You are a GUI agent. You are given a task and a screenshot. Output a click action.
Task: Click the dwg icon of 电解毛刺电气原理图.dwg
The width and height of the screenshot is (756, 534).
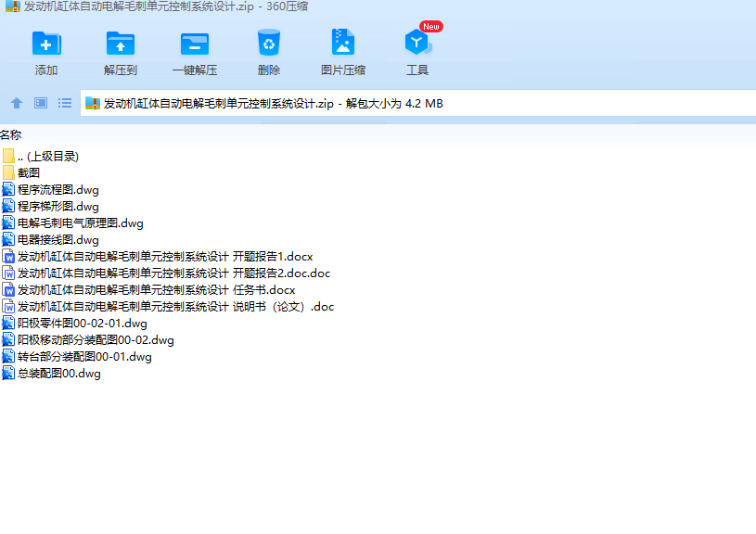pyautogui.click(x=8, y=222)
